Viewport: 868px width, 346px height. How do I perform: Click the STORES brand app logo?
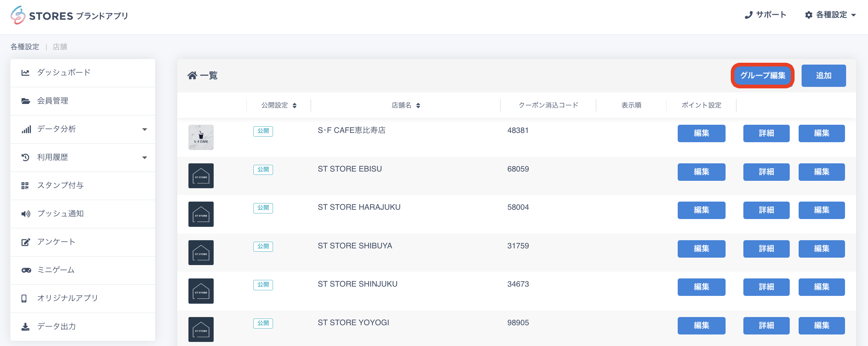click(69, 16)
